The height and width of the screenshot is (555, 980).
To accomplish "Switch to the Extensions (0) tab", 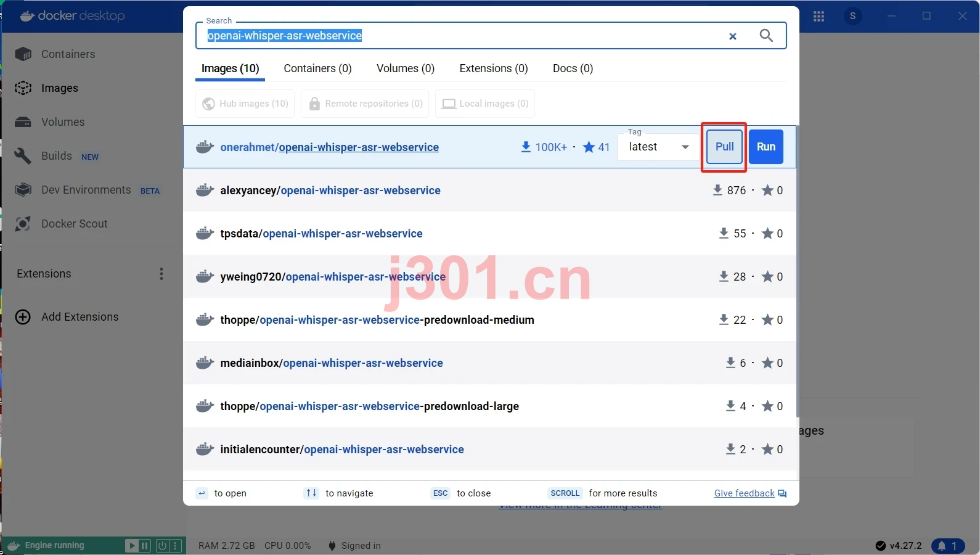I will [x=494, y=68].
